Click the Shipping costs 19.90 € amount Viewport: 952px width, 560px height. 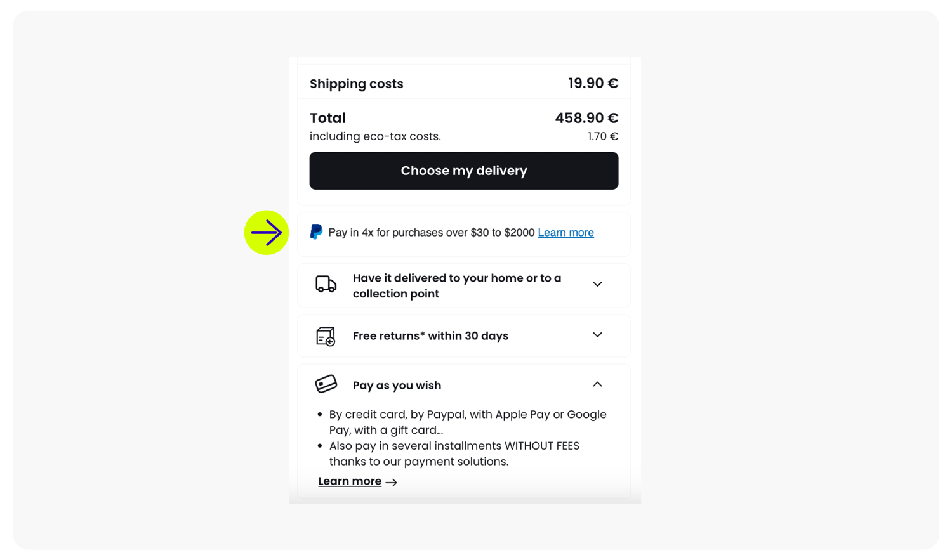593,83
